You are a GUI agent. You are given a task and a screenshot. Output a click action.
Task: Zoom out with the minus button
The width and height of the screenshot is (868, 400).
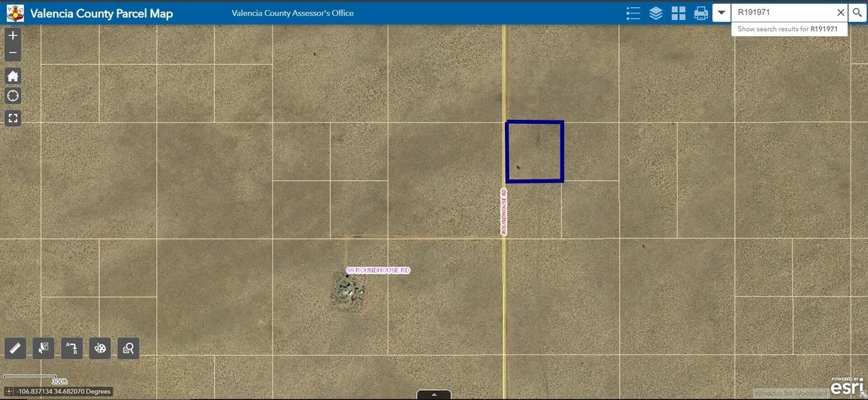point(13,53)
